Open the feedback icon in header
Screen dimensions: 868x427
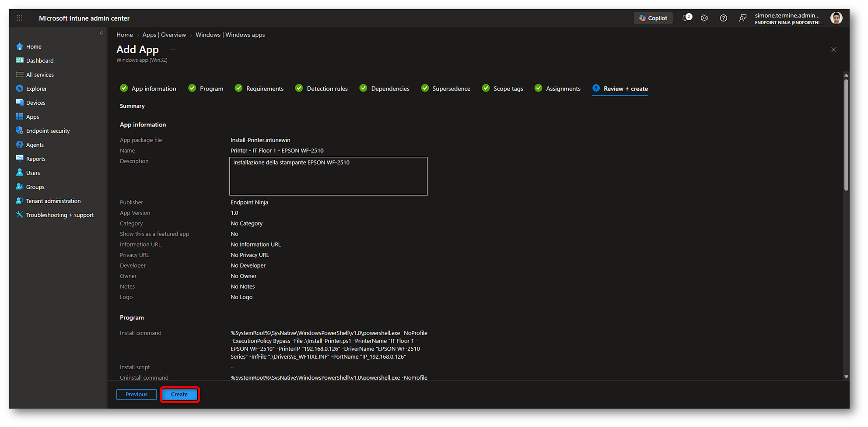[742, 18]
